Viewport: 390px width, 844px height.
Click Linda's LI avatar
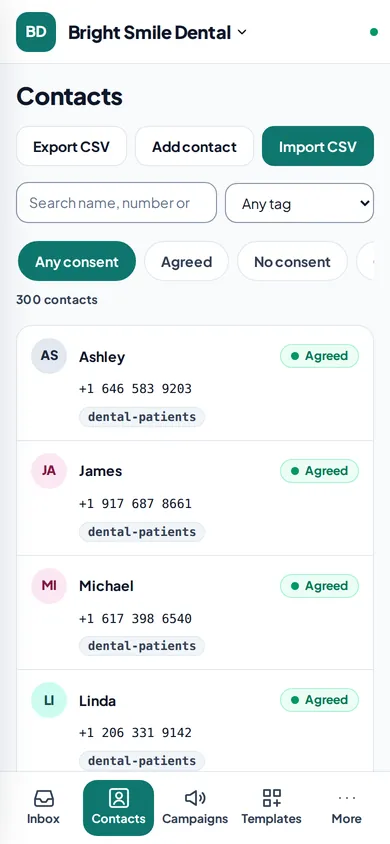pos(49,700)
